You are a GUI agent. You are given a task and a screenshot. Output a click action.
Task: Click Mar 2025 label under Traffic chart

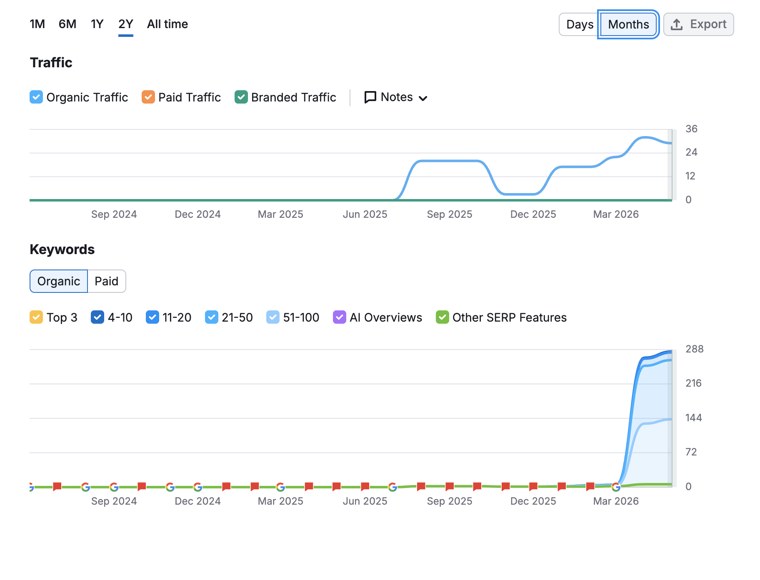click(x=280, y=214)
